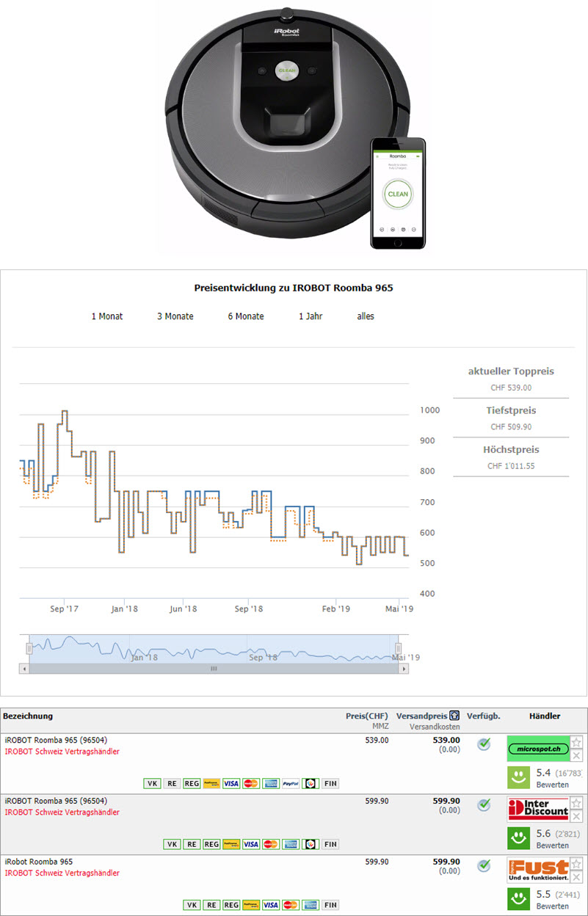Click the green smiley rating for Inter Discount
The width and height of the screenshot is (588, 916).
[x=518, y=838]
